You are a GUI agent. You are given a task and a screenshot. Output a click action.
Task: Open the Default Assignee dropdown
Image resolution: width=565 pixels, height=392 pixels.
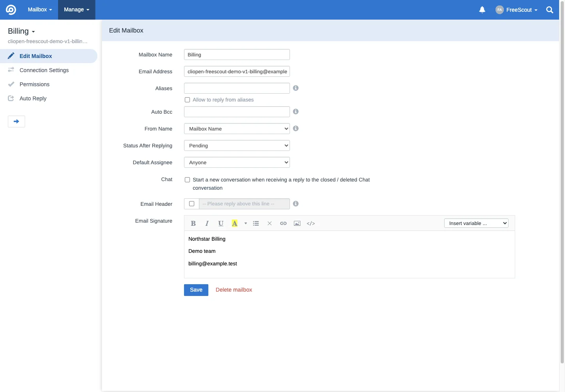click(x=237, y=162)
